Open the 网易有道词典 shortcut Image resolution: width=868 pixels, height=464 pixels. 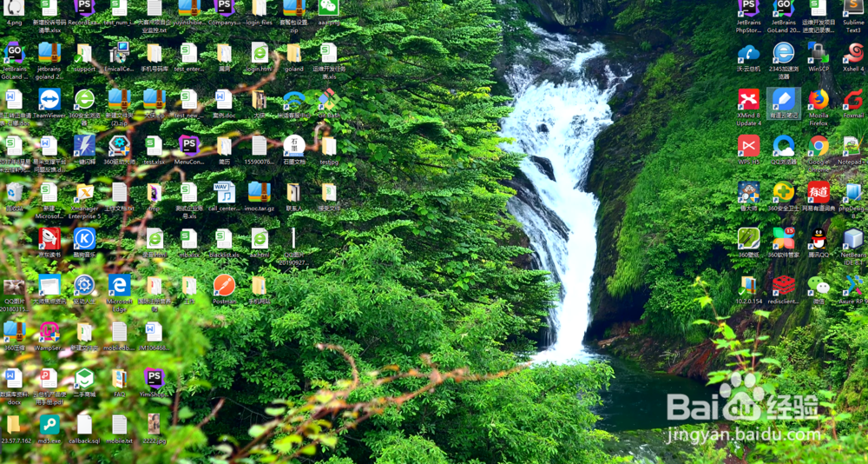819,192
